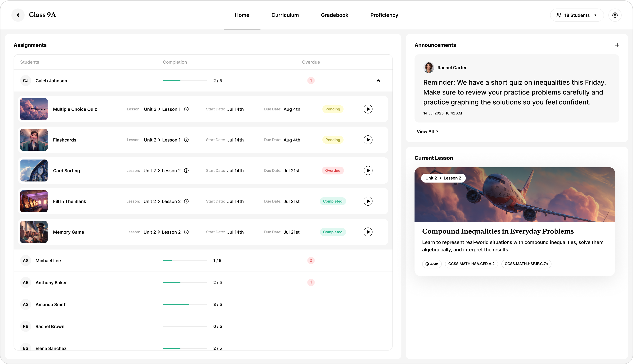This screenshot has width=633, height=364.
Task: Play the Multiple Choice Quiz assignment
Action: tap(368, 109)
